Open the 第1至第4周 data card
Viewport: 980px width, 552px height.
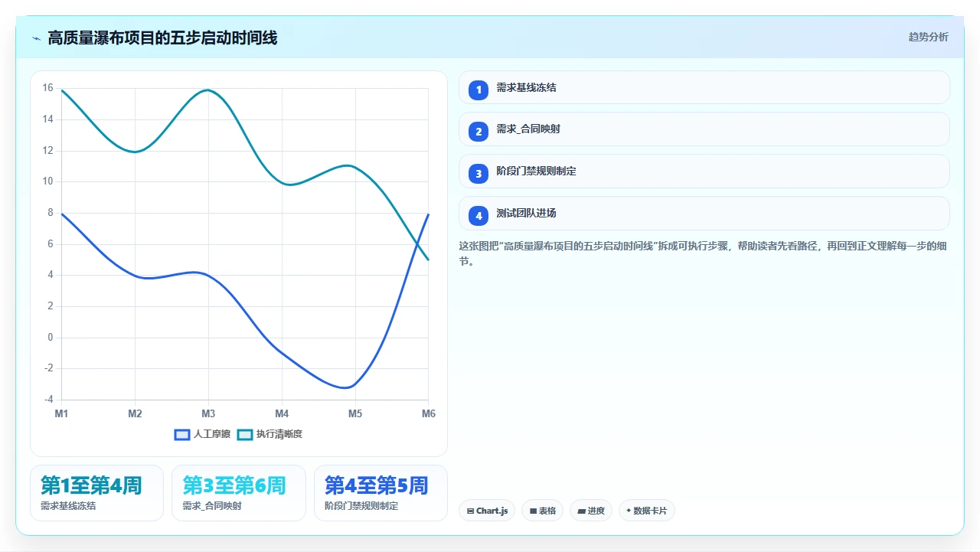point(96,493)
